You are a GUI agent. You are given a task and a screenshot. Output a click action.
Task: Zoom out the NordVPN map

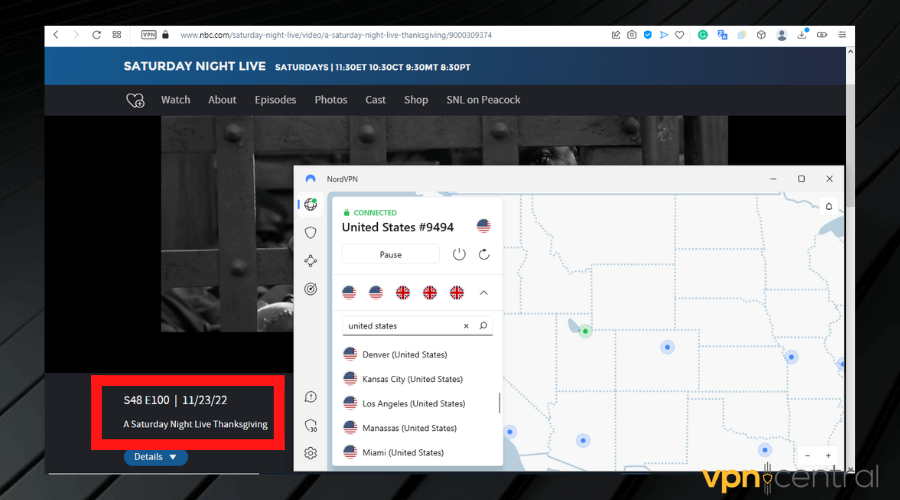(x=808, y=456)
